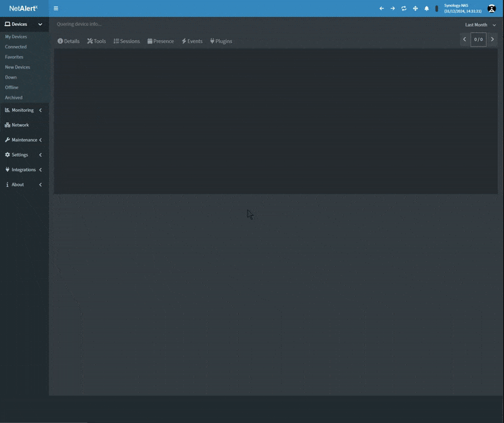The image size is (504, 423).
Task: Go to the next device record
Action: point(493,39)
